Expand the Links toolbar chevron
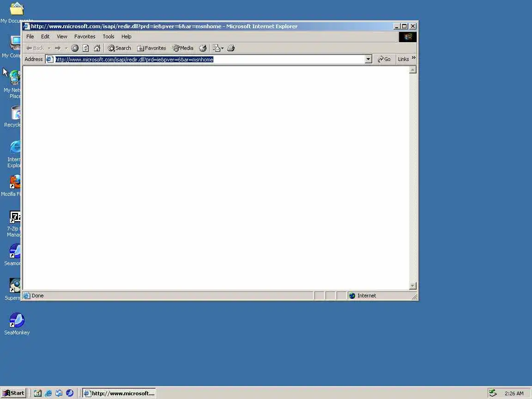 (x=414, y=58)
